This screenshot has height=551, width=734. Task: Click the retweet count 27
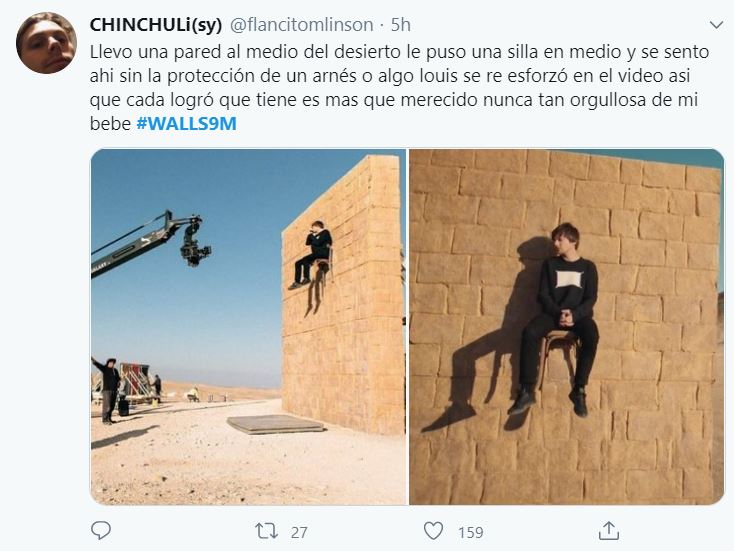click(299, 532)
